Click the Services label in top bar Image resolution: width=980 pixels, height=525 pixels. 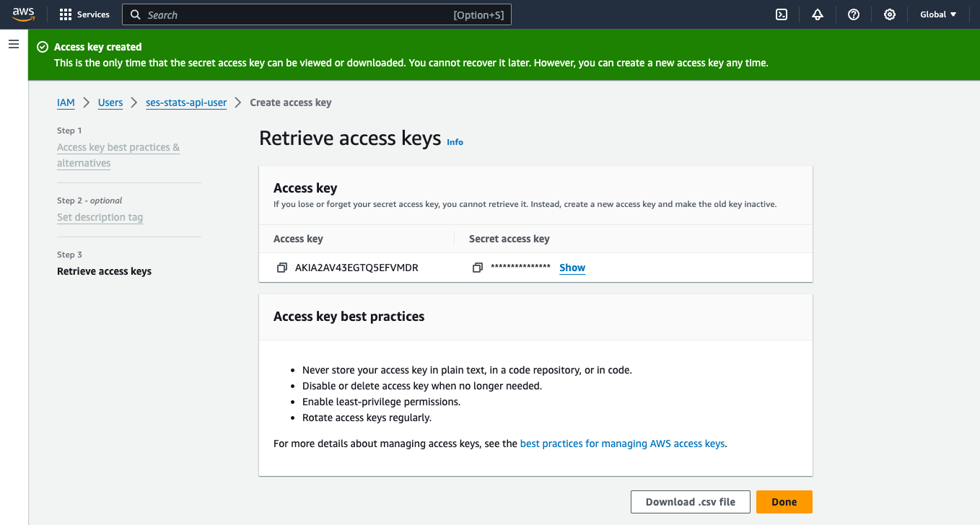tap(93, 14)
